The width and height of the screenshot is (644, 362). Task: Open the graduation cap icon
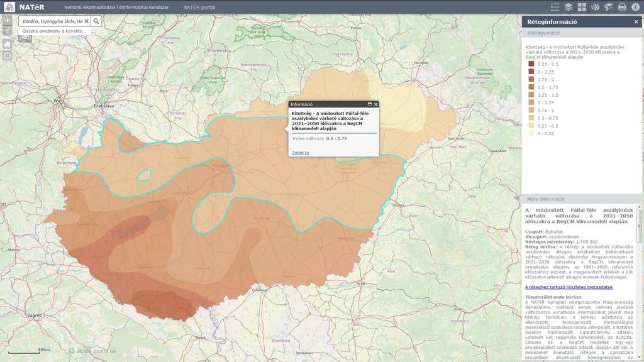point(608,7)
